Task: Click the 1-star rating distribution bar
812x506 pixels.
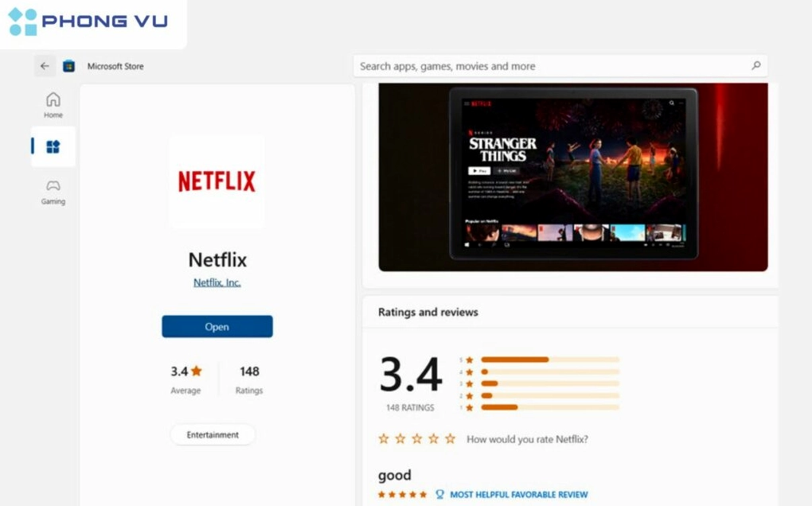Action: pyautogui.click(x=549, y=407)
